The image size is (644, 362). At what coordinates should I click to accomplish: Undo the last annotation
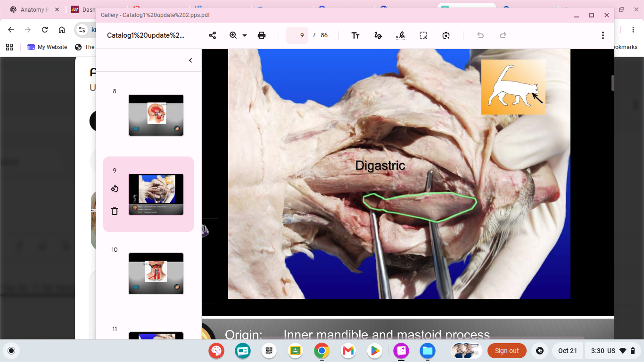[x=480, y=35]
